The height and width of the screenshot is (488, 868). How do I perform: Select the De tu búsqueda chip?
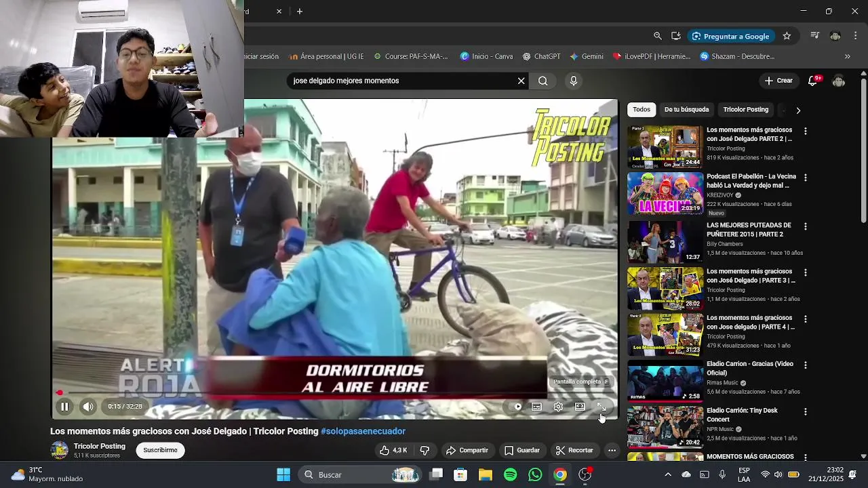pyautogui.click(x=686, y=110)
